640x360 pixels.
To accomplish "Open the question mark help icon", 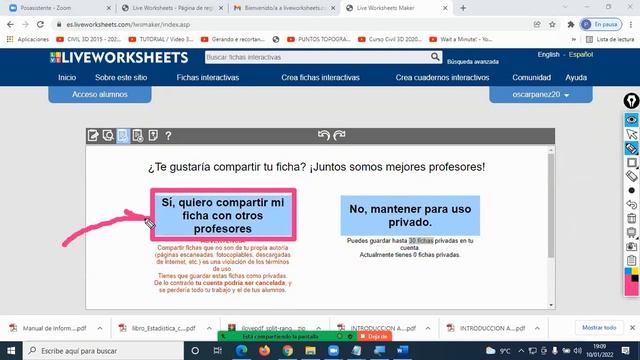I will coord(168,136).
